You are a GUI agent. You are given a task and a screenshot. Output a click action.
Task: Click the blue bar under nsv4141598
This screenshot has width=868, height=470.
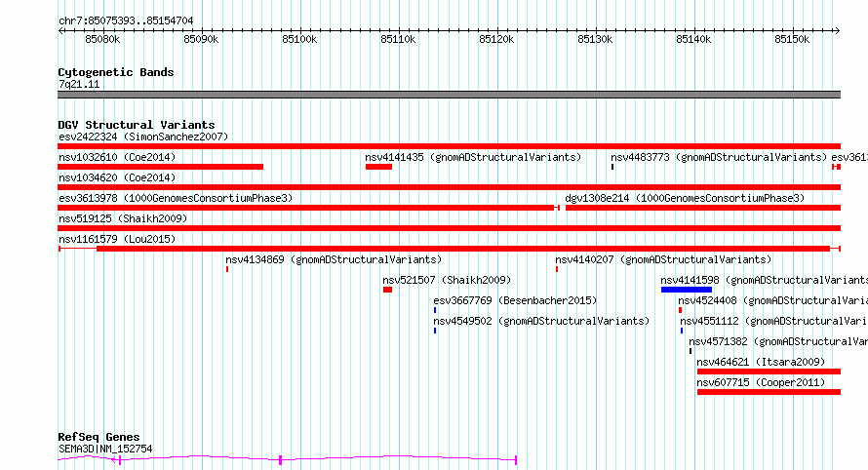click(x=687, y=290)
